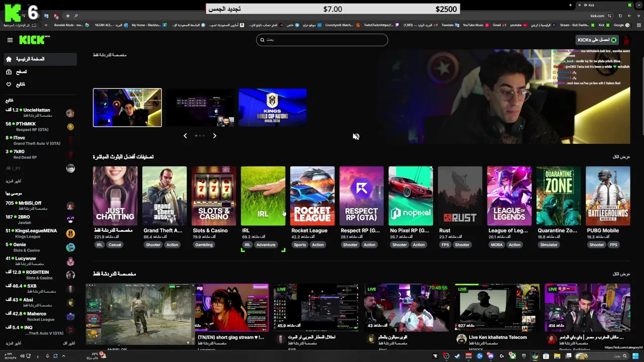Open the hamburger sidebar menu

click(10, 40)
